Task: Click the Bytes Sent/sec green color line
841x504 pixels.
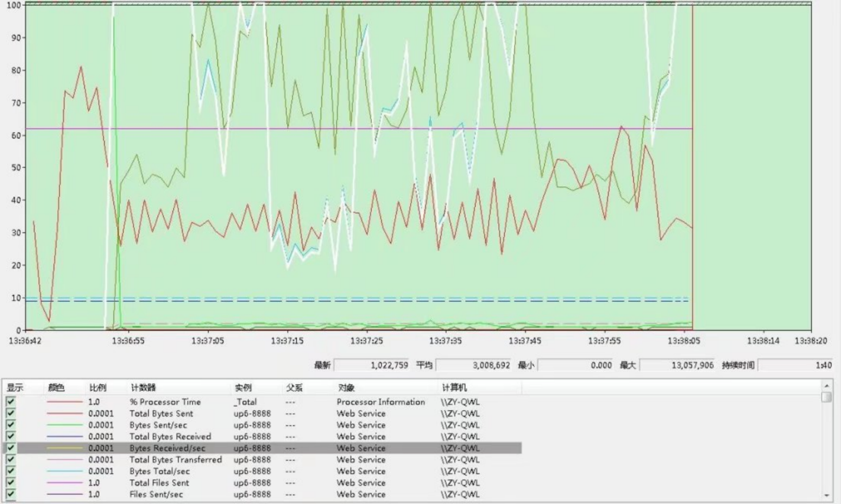Action: [x=65, y=425]
